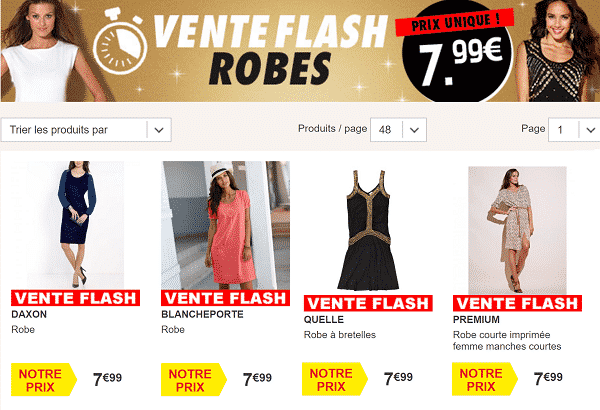Open the navy blue Daxon dress photo
The image size is (600, 410).
pyautogui.click(x=75, y=225)
